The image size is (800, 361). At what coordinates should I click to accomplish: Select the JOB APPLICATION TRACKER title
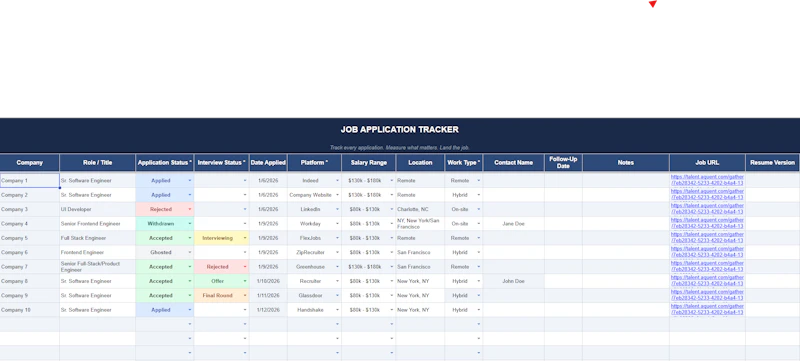(x=399, y=130)
